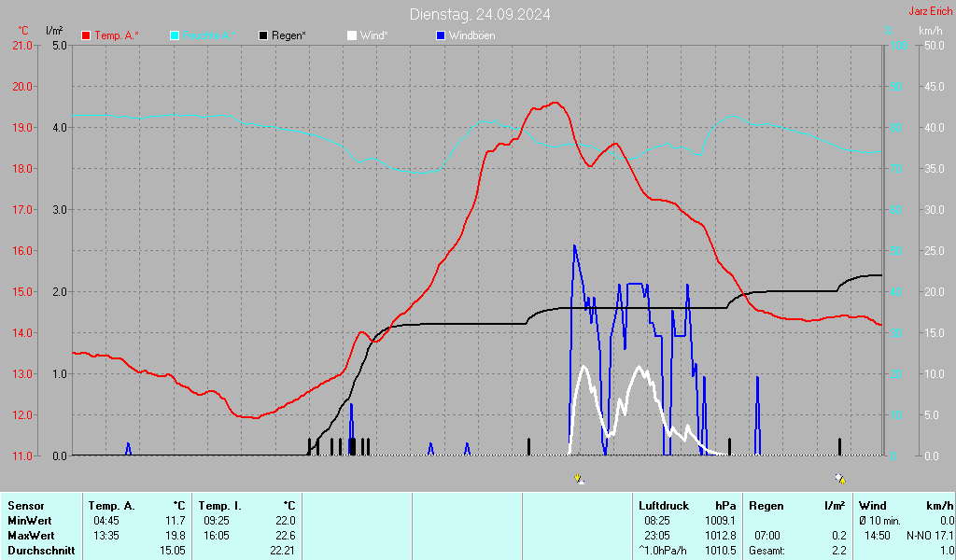Click the Wind header in the statistics table

873,505
